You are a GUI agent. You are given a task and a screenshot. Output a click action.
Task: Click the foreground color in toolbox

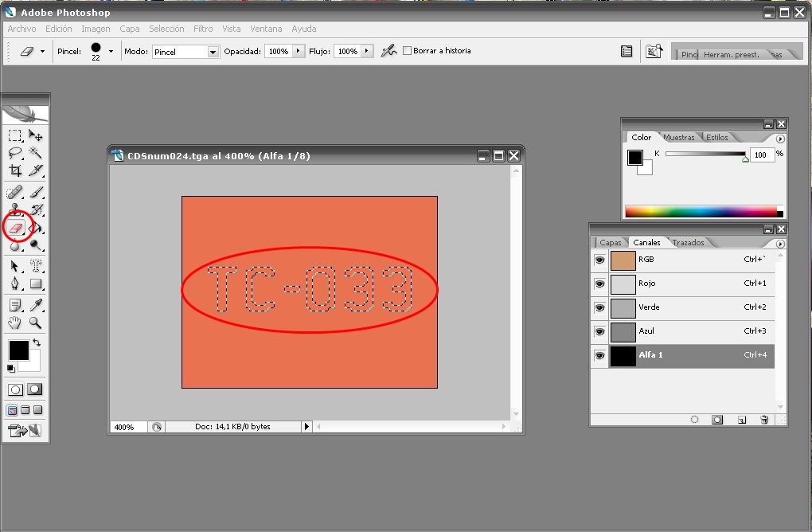(x=18, y=350)
